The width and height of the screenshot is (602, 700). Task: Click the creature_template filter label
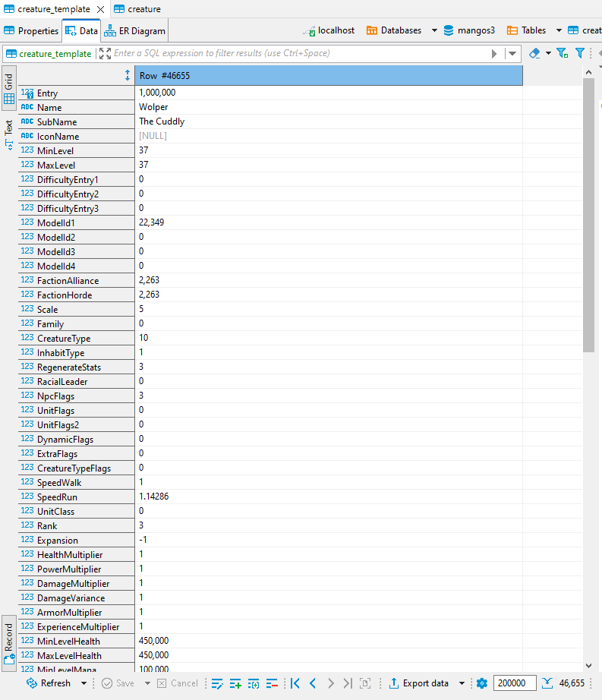click(49, 54)
